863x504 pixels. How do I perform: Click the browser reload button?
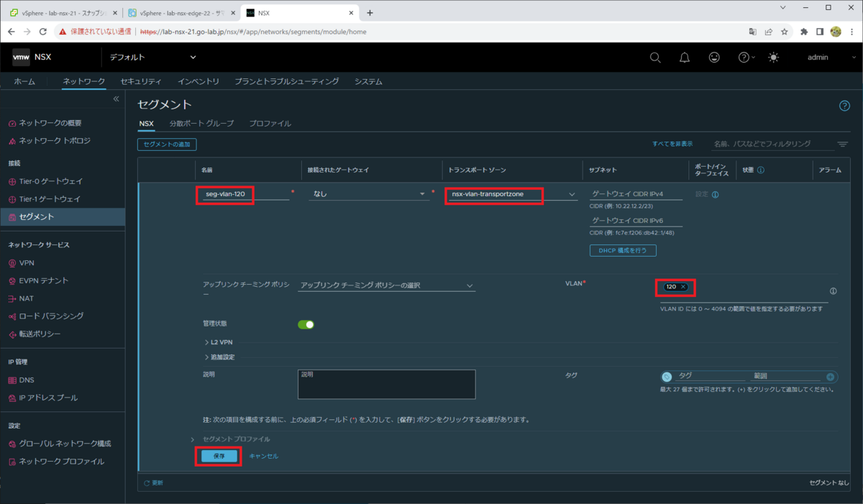coord(43,32)
